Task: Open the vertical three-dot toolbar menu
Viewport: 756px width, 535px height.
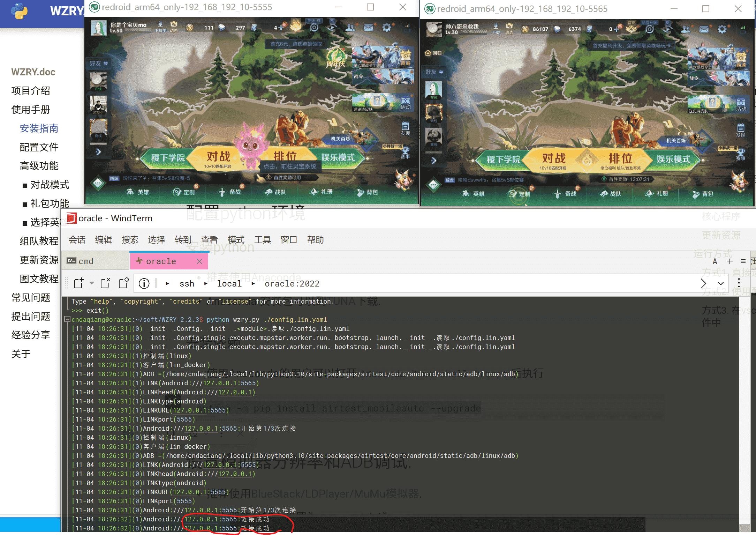Action: tap(739, 283)
